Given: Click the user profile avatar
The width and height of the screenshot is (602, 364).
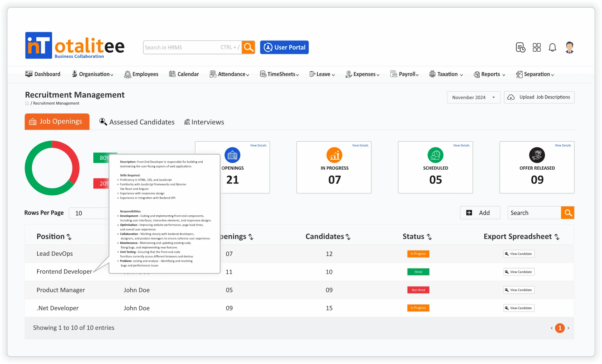Looking at the screenshot, I should click(569, 47).
